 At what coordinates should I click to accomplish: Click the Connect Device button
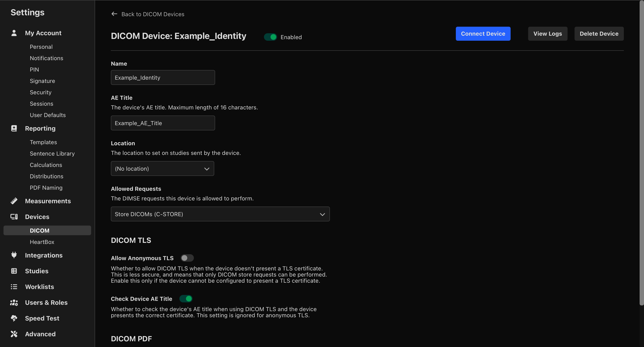(x=483, y=34)
